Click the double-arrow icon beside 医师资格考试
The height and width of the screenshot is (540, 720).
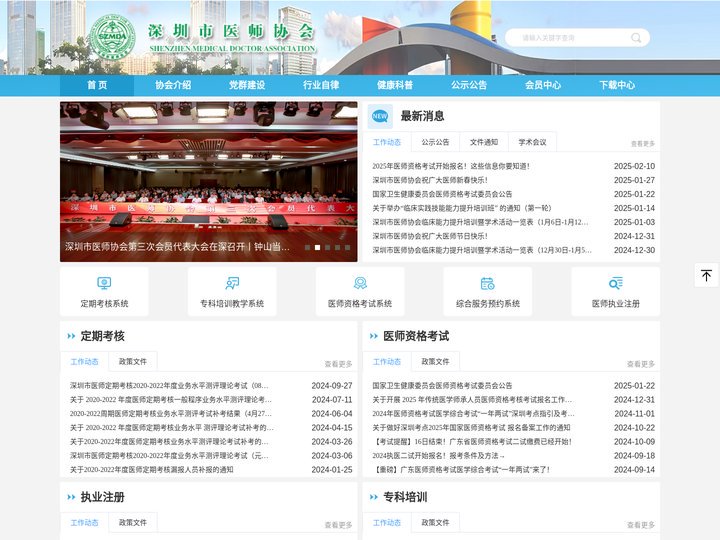tap(374, 336)
